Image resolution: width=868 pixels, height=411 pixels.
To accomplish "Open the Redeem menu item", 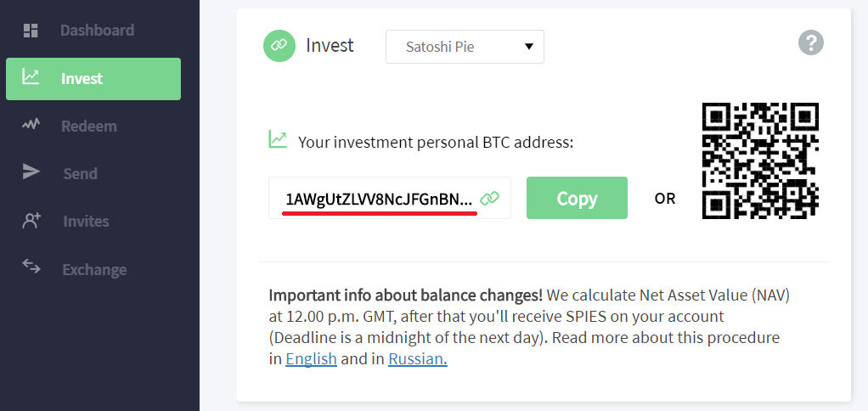I will tap(88, 127).
